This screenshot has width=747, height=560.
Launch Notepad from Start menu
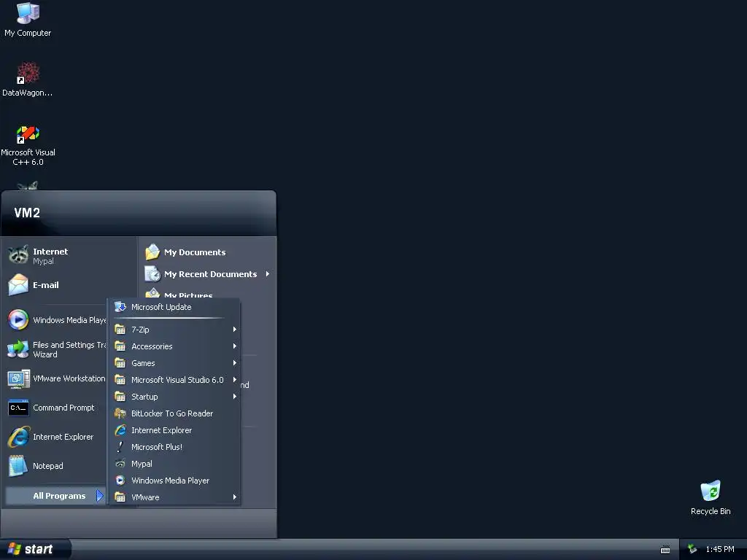coord(56,466)
